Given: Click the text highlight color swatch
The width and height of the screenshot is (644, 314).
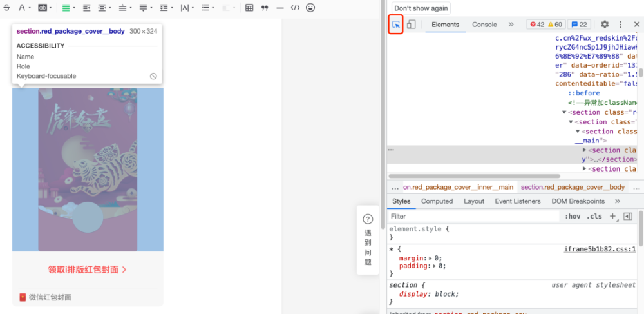Looking at the screenshot, I should [43, 8].
